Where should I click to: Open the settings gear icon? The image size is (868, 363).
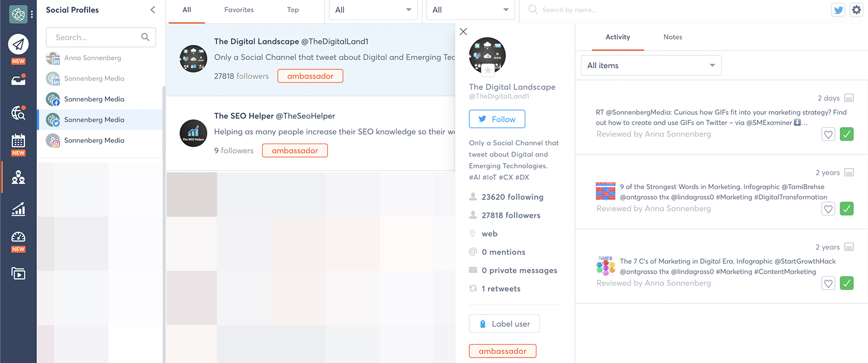[x=856, y=10]
